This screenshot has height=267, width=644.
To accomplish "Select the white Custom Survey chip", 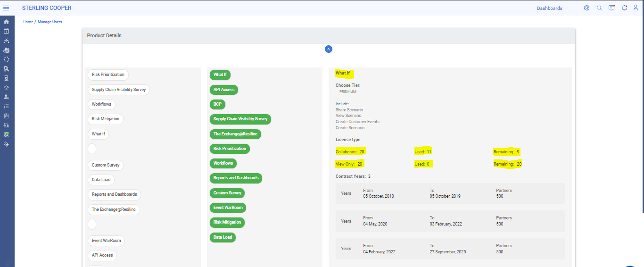I will (106, 165).
